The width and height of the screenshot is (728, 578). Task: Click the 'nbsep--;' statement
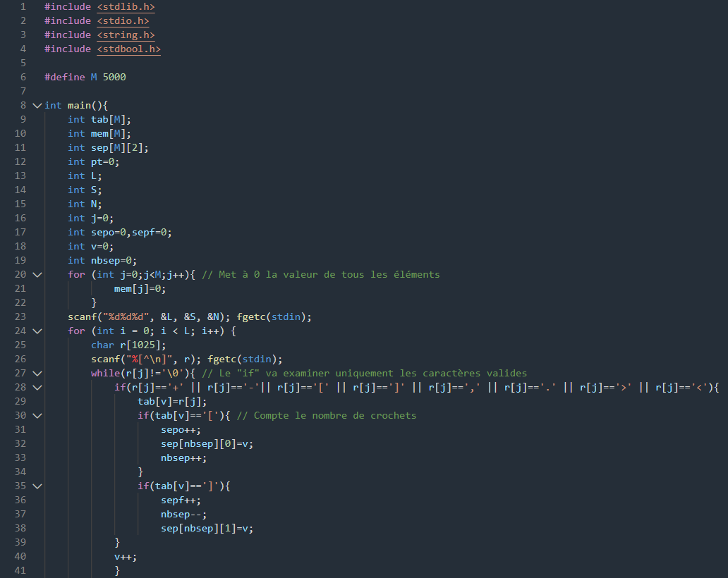[x=184, y=514]
